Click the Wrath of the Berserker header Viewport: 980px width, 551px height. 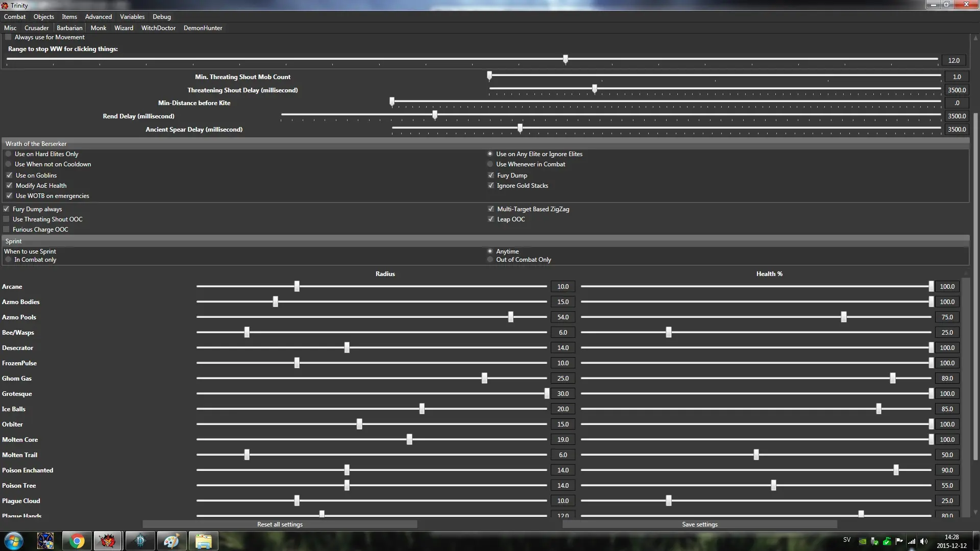(x=485, y=144)
